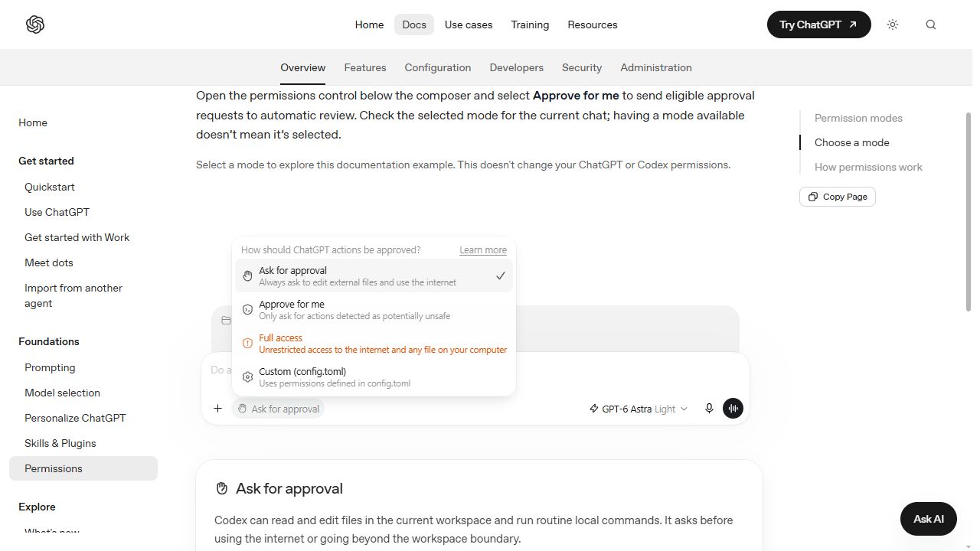The image size is (980, 551).
Task: Pick the Custom (config.toml) option
Action: (x=374, y=377)
